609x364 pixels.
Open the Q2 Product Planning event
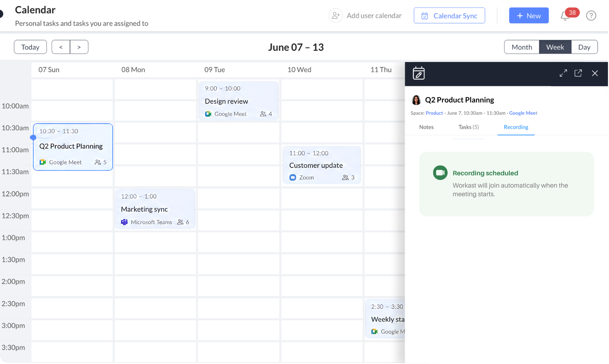[73, 147]
